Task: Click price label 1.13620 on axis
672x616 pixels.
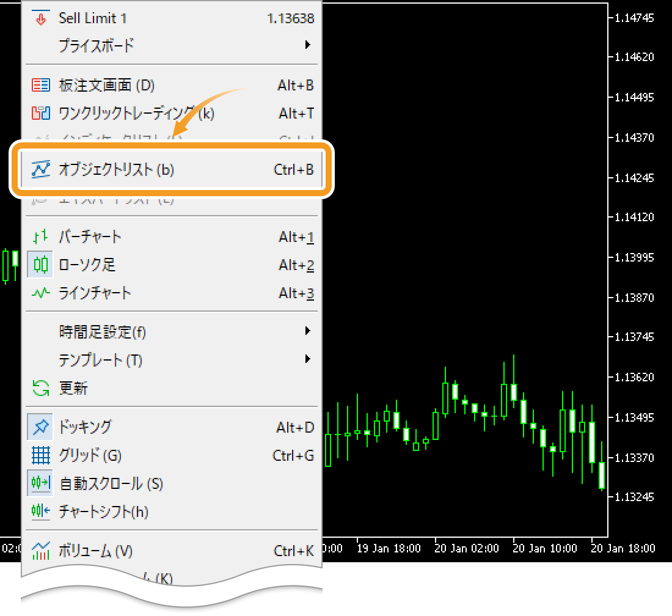Action: [x=634, y=377]
